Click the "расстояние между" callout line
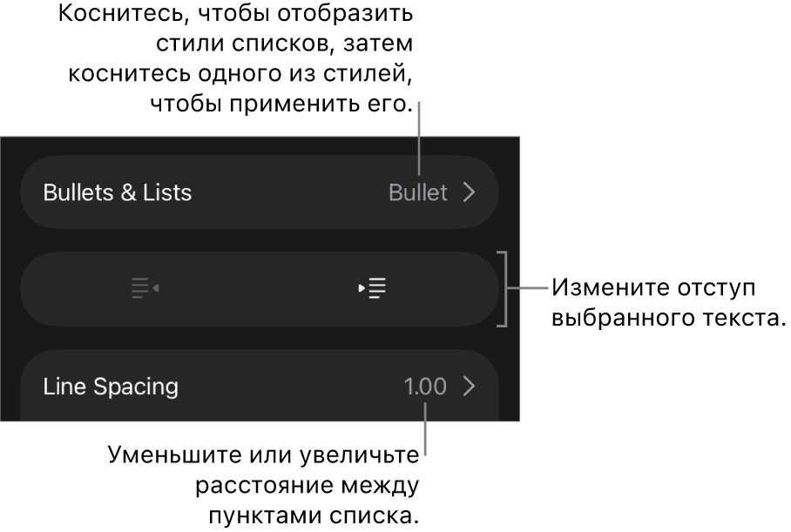The width and height of the screenshot is (791, 532). pyautogui.click(x=308, y=486)
